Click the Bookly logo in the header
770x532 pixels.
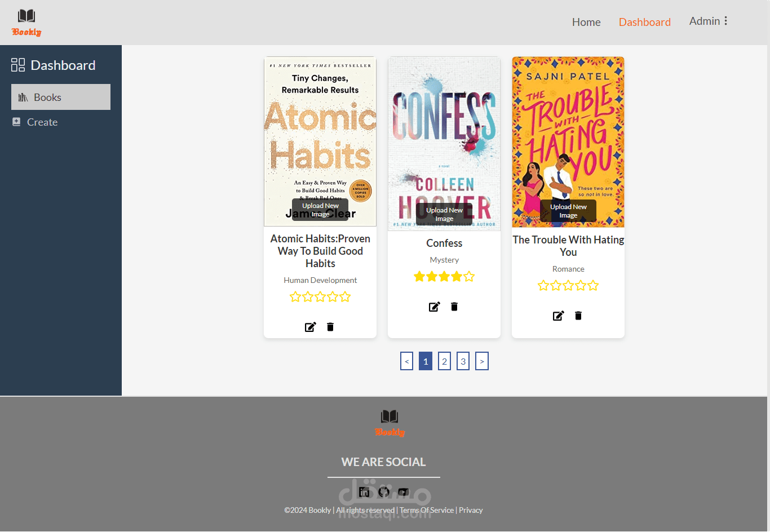coord(26,23)
